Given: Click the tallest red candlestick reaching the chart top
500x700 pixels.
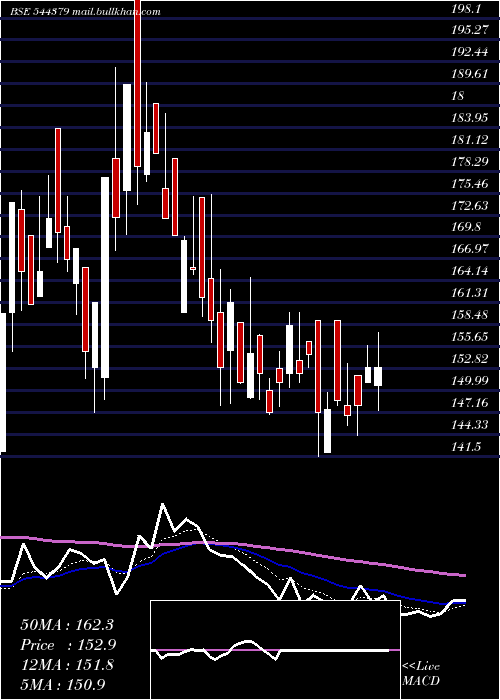Looking at the screenshot, I should click(138, 83).
